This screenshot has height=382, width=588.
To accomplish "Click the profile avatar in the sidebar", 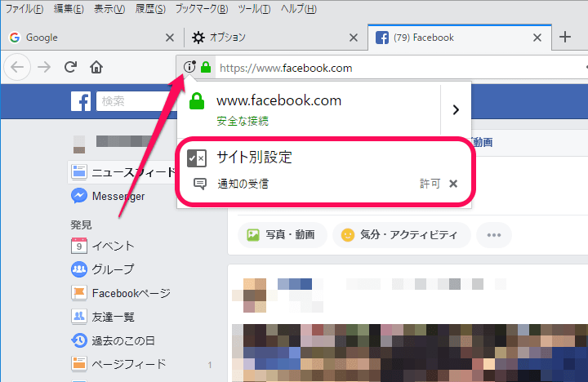I will tap(79, 144).
